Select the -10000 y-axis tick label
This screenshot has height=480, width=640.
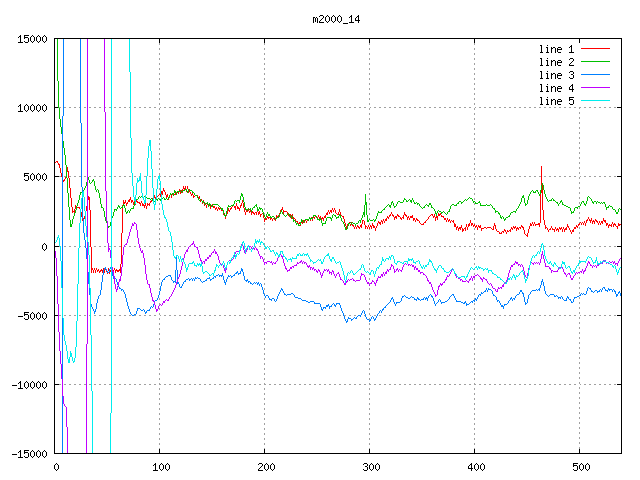[27, 385]
